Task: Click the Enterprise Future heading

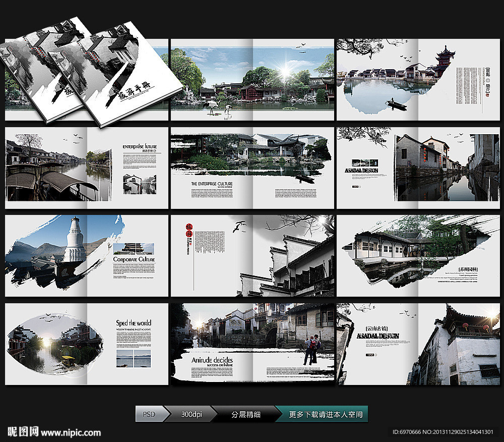Action: (x=140, y=146)
